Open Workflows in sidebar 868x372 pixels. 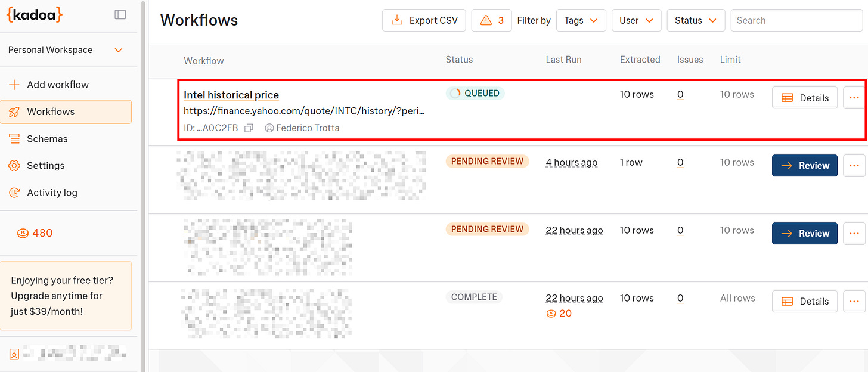(x=66, y=111)
